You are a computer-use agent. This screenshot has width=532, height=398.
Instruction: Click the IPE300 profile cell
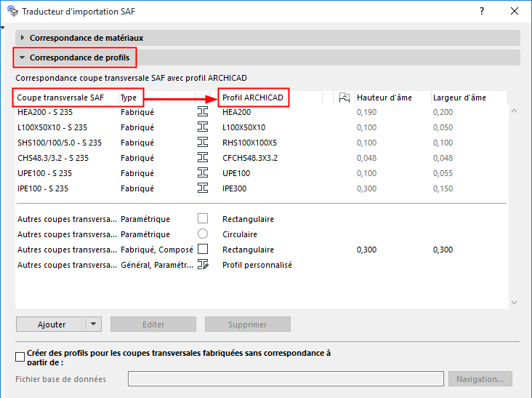235,188
